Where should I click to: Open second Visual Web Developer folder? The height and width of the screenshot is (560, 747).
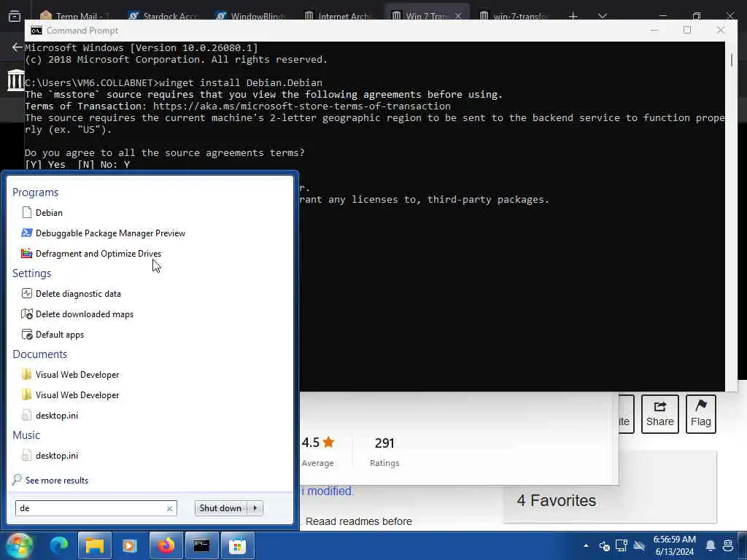pyautogui.click(x=71, y=395)
